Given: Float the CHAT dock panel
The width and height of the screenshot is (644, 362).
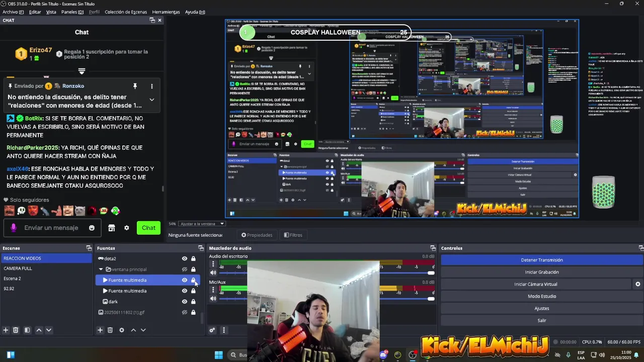Looking at the screenshot, I should pyautogui.click(x=152, y=20).
